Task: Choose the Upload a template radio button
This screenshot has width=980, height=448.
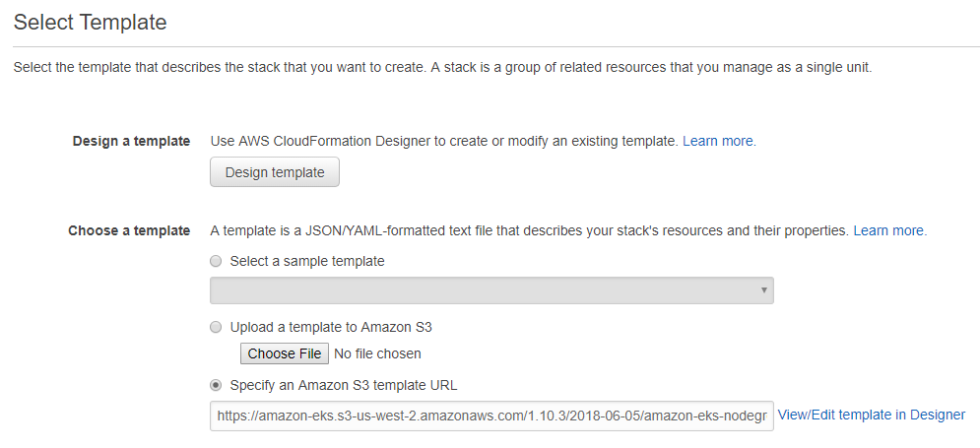Action: [216, 327]
